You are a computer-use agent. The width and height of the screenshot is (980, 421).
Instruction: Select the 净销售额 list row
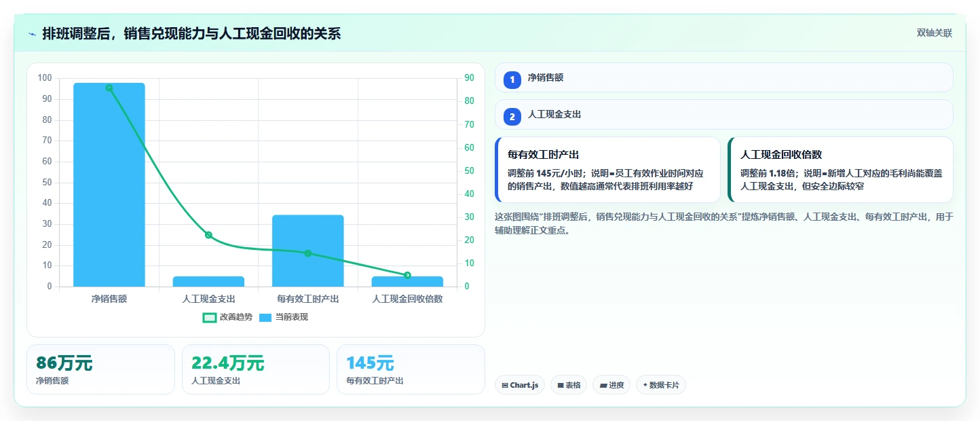(724, 77)
